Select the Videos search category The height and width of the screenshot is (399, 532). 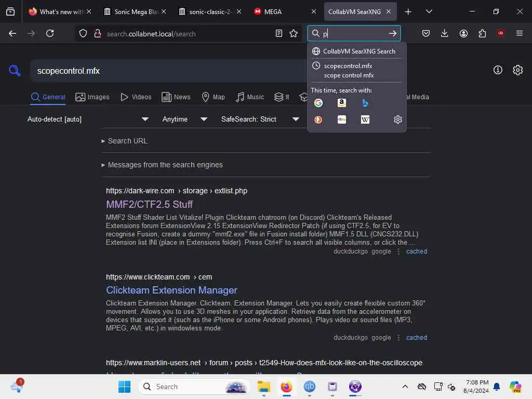click(136, 97)
